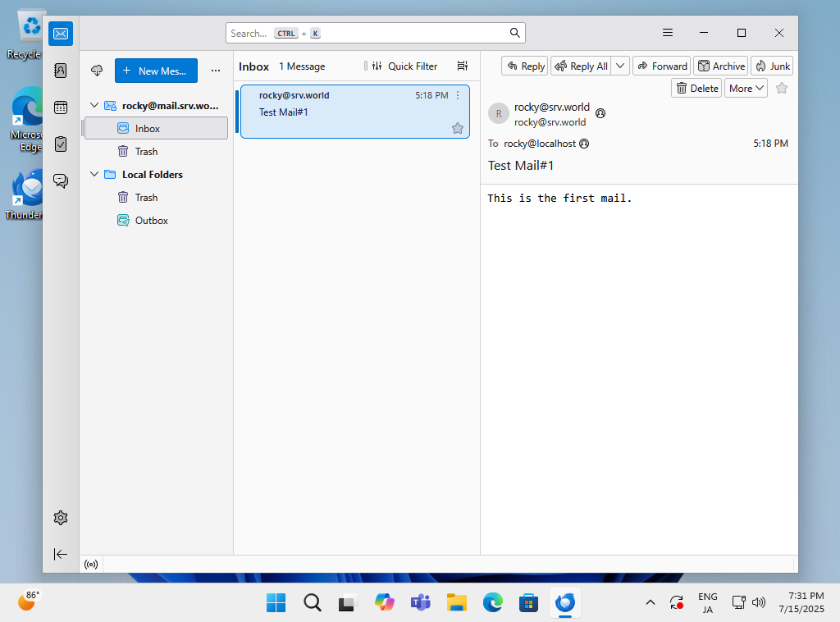Viewport: 840px width, 622px height.
Task: Select the Inbox folder
Action: pos(156,129)
